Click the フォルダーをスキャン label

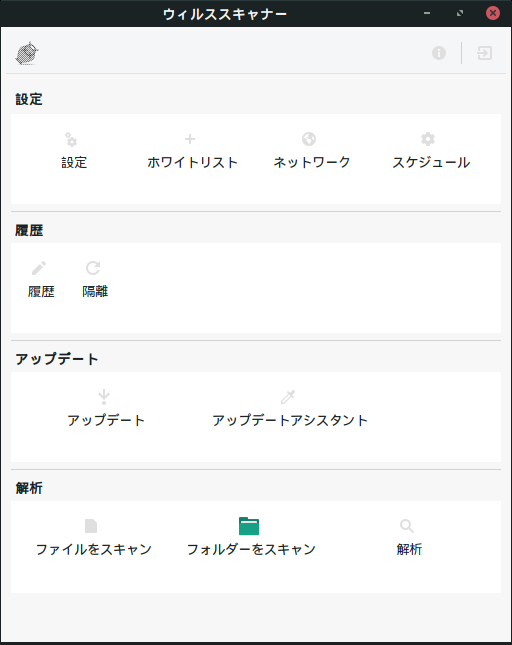(251, 550)
